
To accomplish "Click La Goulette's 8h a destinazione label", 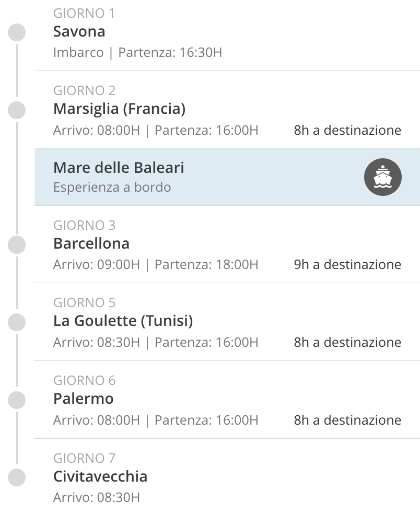I will [347, 342].
